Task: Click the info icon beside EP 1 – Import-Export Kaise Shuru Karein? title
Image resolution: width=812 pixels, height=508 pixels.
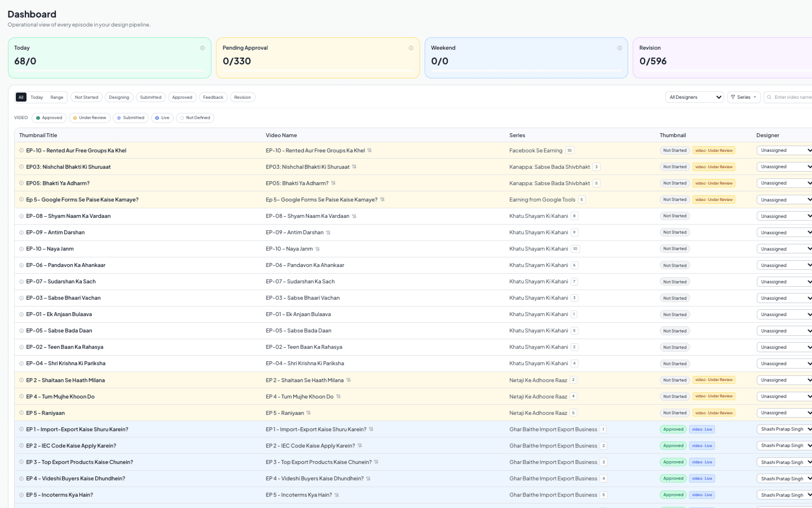Action: (x=21, y=429)
